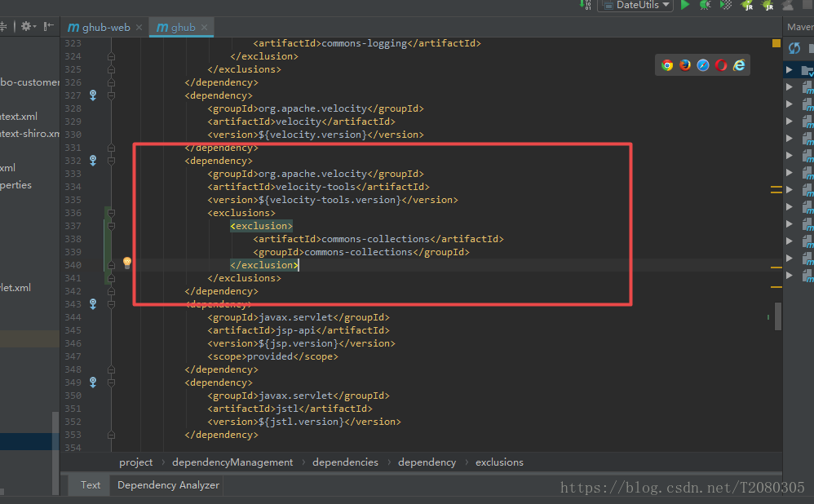
Task: Switch to the Text bottom tab
Action: pyautogui.click(x=91, y=484)
